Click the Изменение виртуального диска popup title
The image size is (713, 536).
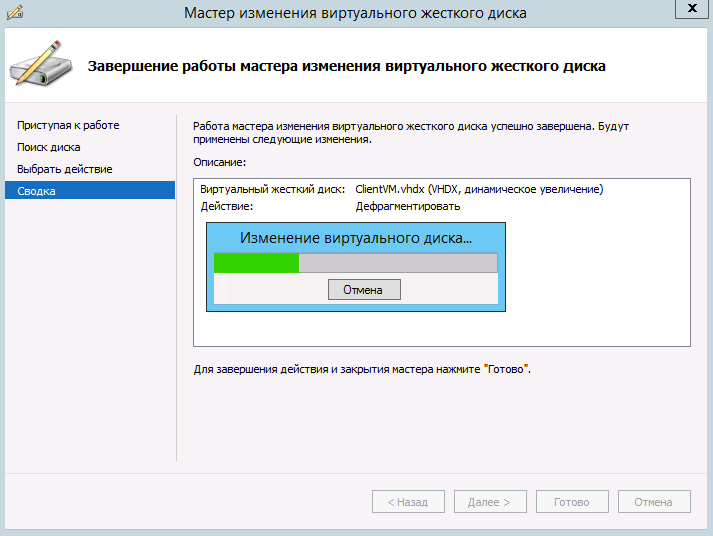click(x=355, y=239)
